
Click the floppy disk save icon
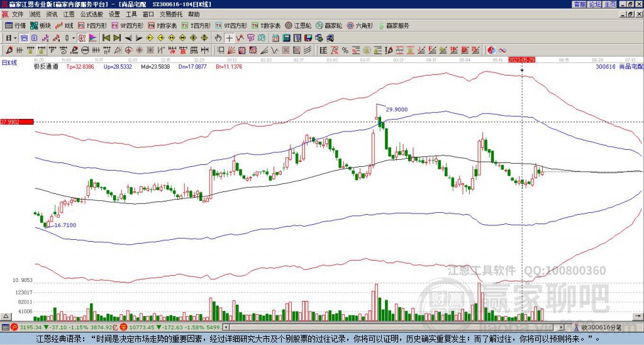[x=308, y=38]
